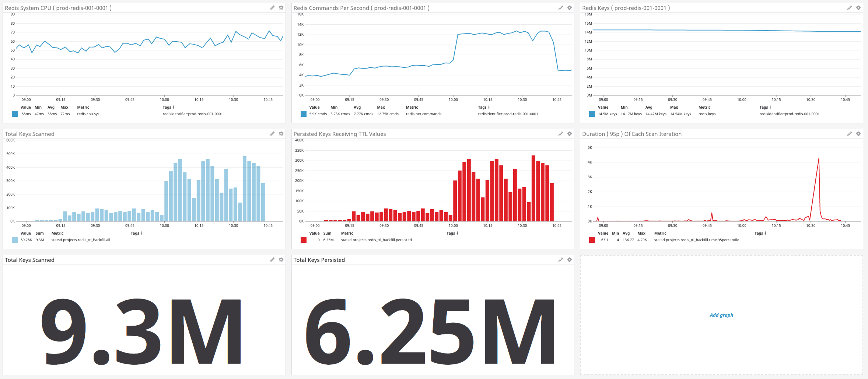Open settings gear for Redis System CPU panel
This screenshot has height=379, width=868.
pos(281,8)
